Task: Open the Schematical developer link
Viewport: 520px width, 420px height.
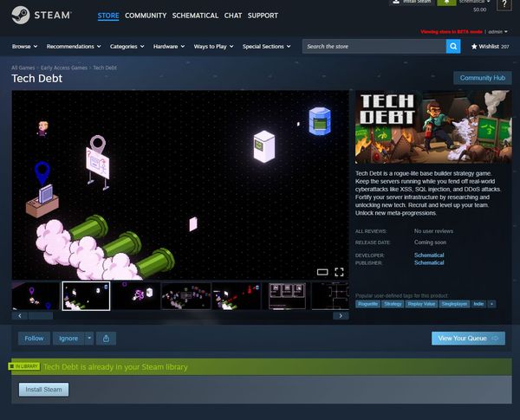Action: tap(429, 255)
